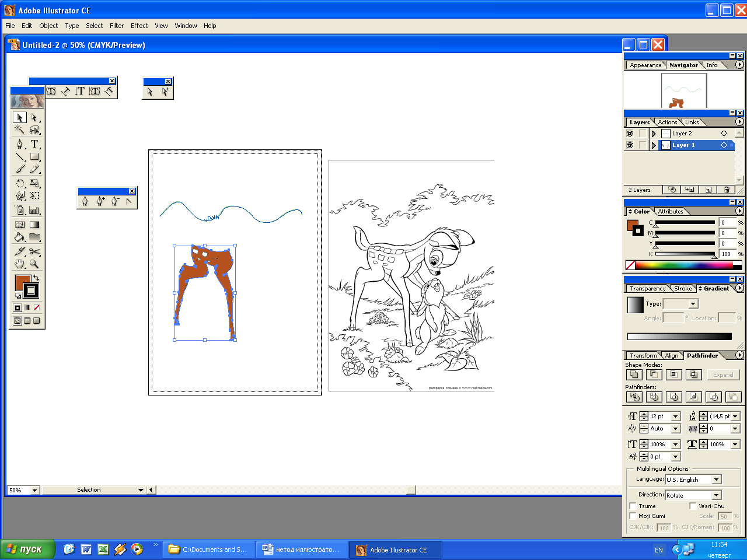Select Group Selection tool in floating selection palette
Screen dimensions: 747x560
coord(165,92)
